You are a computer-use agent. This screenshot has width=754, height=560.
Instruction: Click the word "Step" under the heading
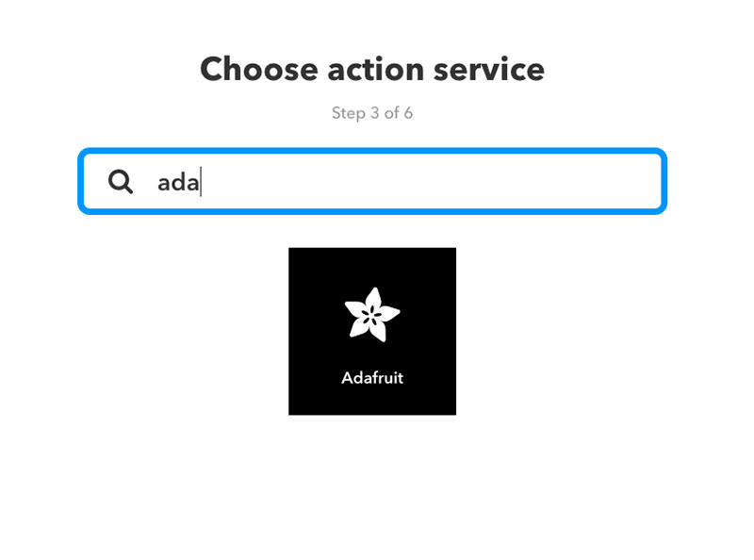tap(348, 114)
